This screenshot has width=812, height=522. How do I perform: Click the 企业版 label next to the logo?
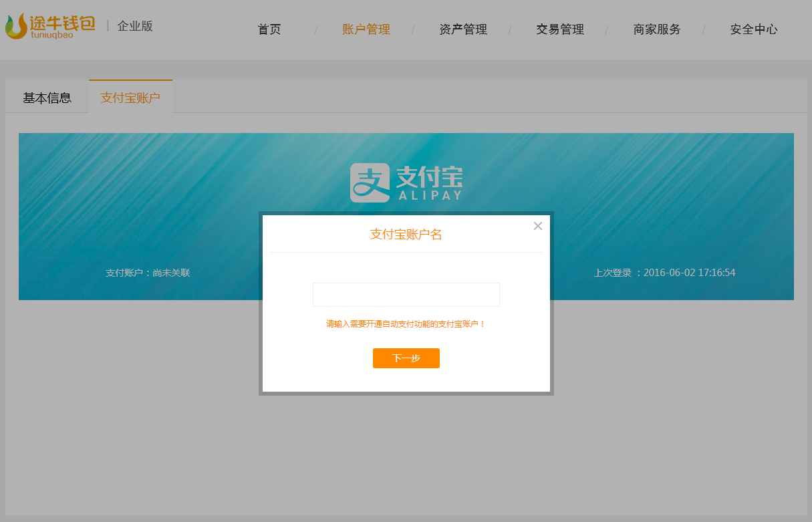(x=135, y=26)
